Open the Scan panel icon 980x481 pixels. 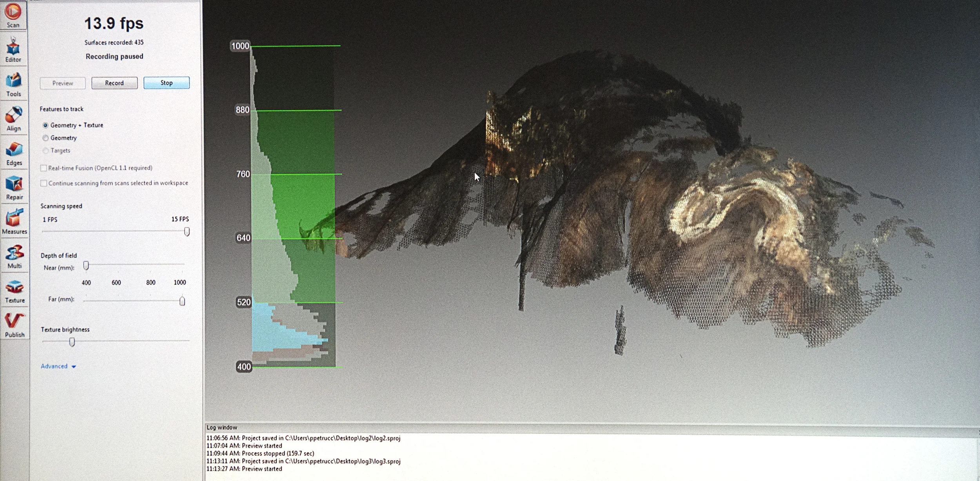tap(13, 15)
